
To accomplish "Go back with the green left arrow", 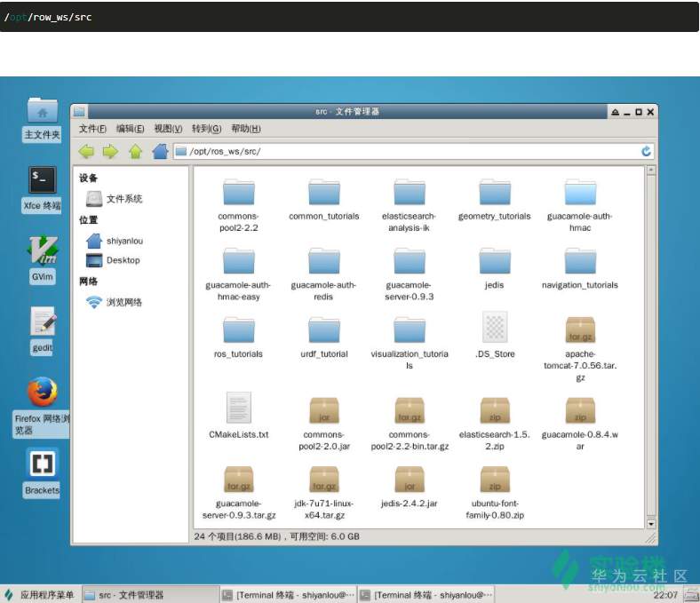I will [86, 152].
